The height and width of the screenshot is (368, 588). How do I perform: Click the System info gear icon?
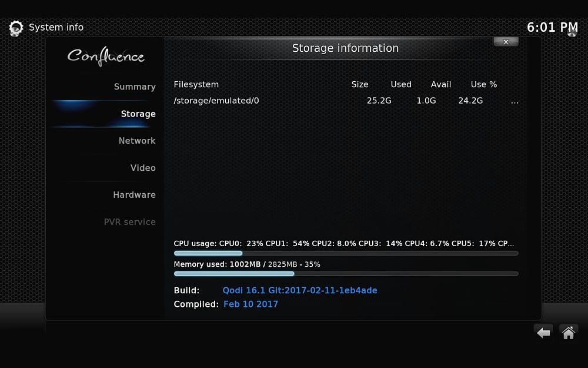click(15, 27)
